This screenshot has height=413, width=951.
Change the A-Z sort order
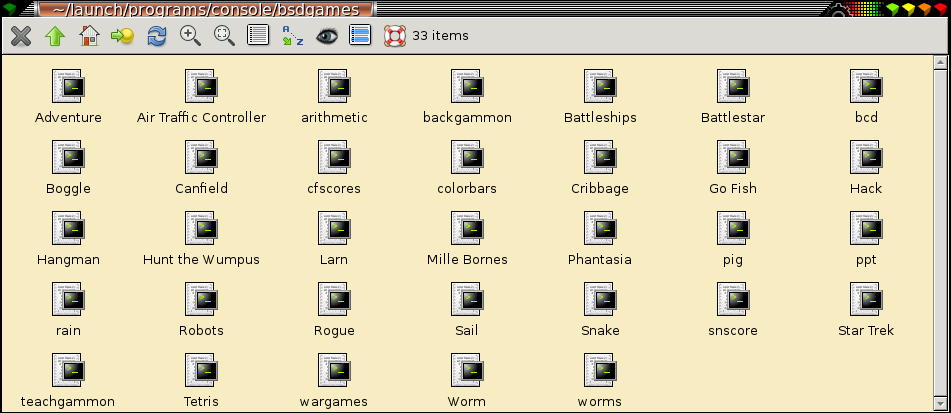(x=292, y=36)
